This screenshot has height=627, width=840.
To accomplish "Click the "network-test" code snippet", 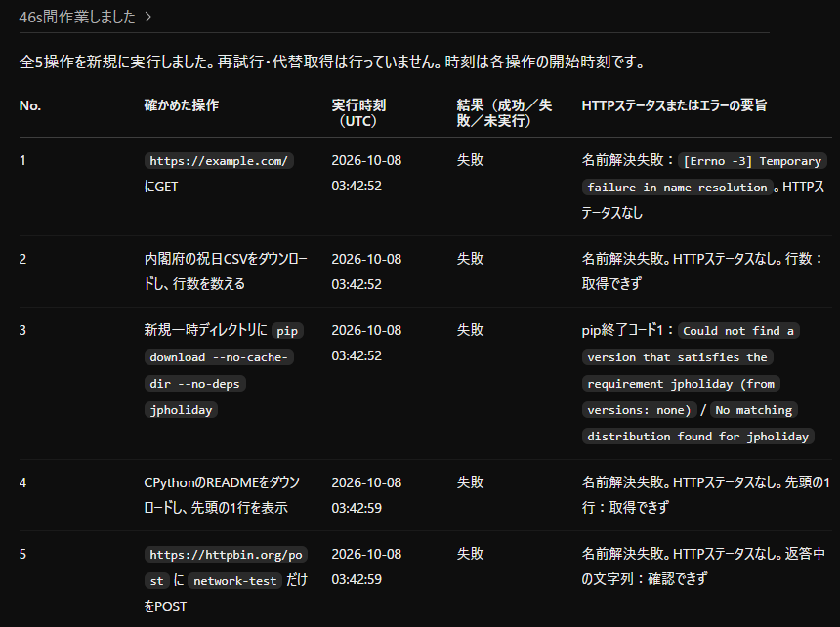I will pyautogui.click(x=235, y=581).
